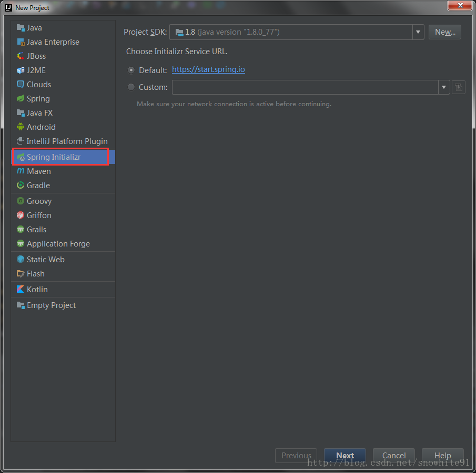Choose Java Enterprise project type
Screen dimensions: 476x473
click(63, 42)
